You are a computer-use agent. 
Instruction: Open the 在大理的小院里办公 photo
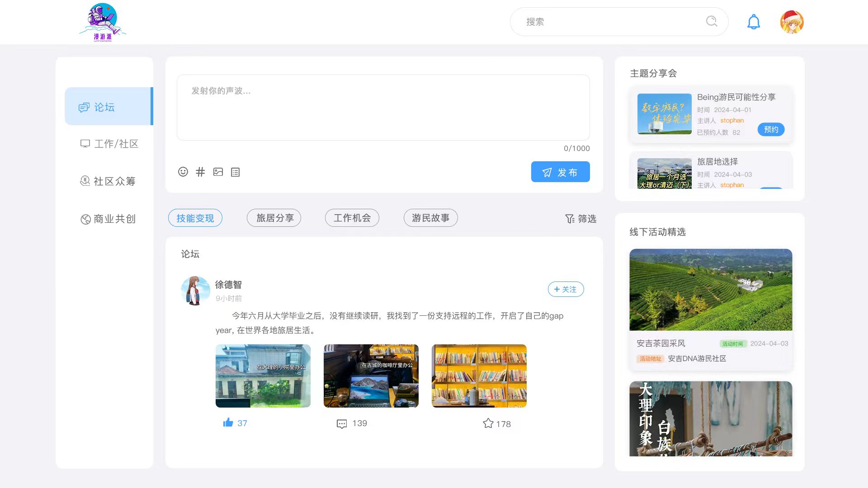click(x=263, y=376)
